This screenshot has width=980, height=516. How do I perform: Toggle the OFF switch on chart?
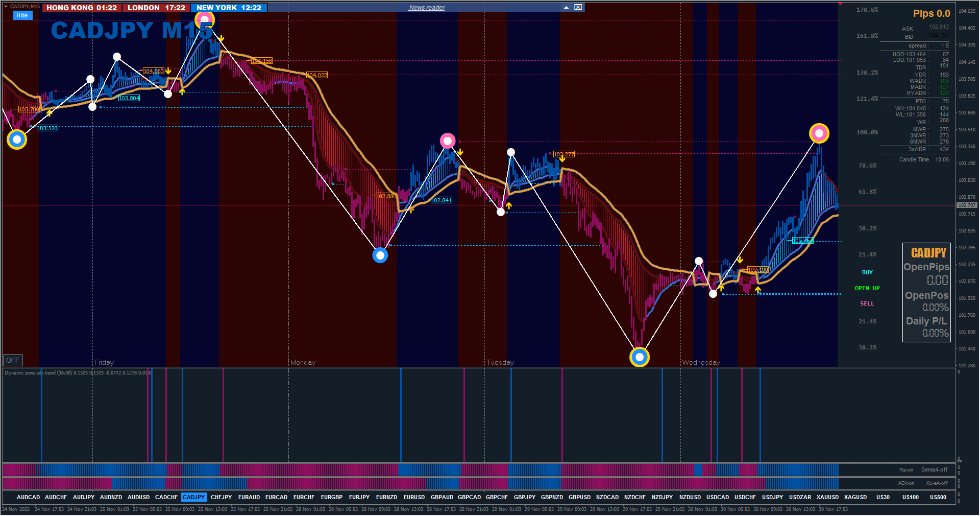coord(13,360)
